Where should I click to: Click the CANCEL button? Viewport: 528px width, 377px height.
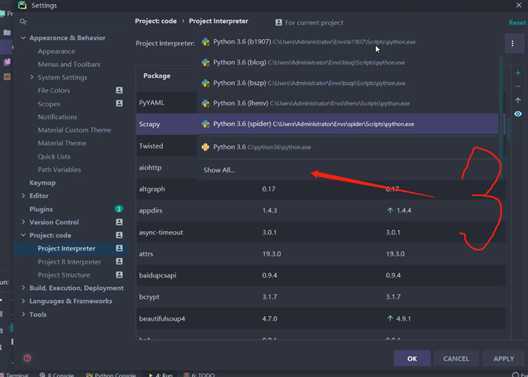click(456, 358)
